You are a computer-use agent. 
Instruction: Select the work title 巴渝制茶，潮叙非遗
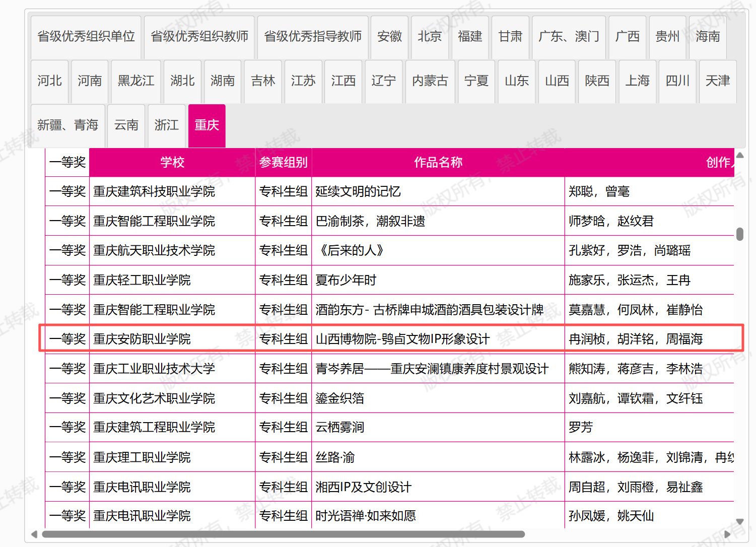click(x=370, y=222)
